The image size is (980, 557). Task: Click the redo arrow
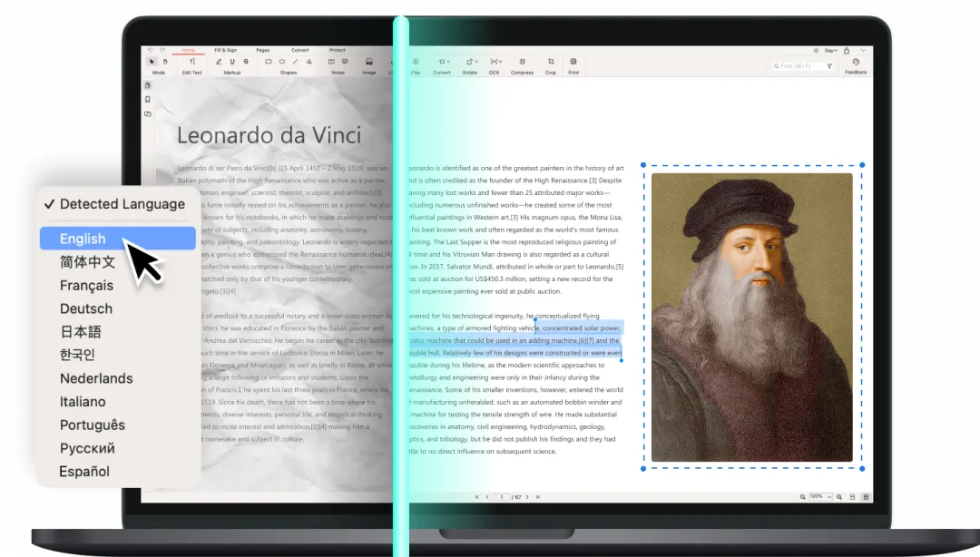click(162, 50)
